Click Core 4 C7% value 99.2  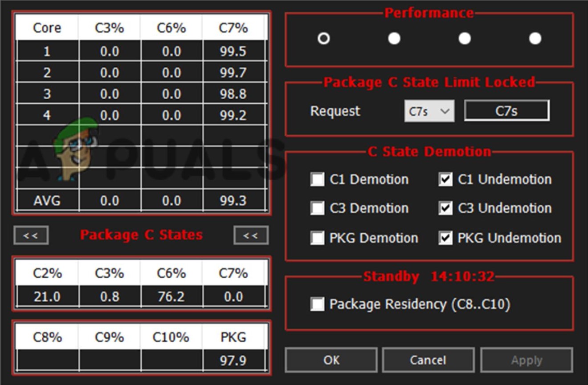[233, 115]
